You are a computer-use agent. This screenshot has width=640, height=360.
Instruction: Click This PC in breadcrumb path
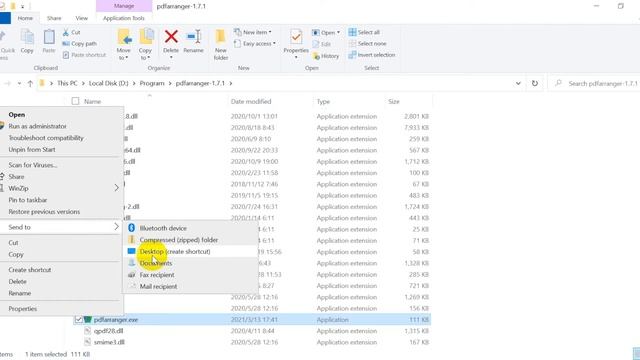(67, 83)
